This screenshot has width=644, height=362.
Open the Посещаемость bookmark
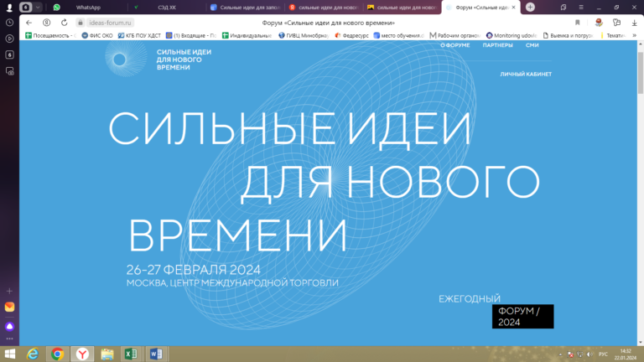coord(50,36)
